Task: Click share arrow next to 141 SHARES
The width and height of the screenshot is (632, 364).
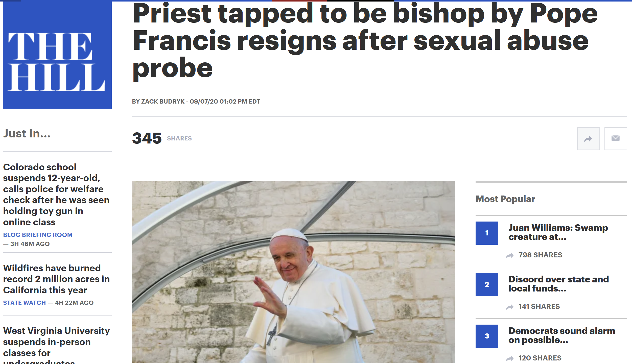Action: point(510,307)
